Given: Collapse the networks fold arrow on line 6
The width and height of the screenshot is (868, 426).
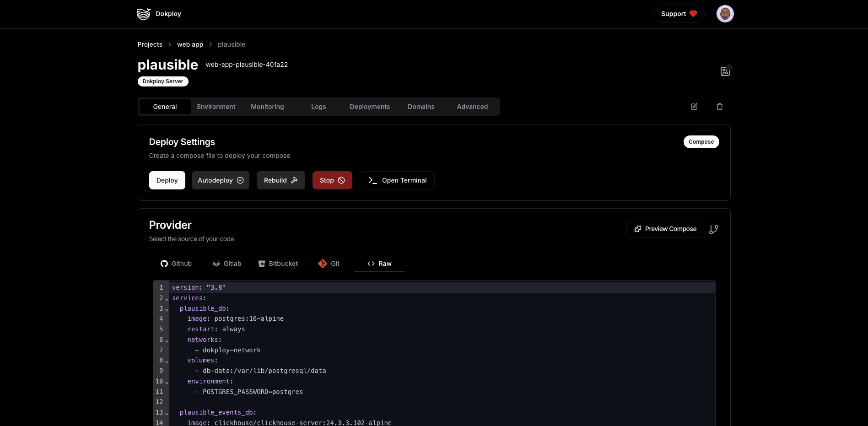Looking at the screenshot, I should [167, 340].
